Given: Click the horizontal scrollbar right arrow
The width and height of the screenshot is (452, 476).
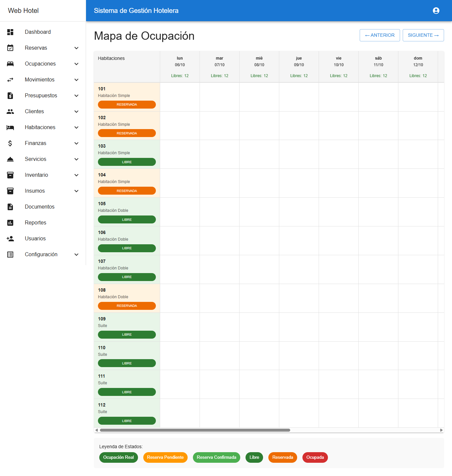Looking at the screenshot, I should point(441,430).
